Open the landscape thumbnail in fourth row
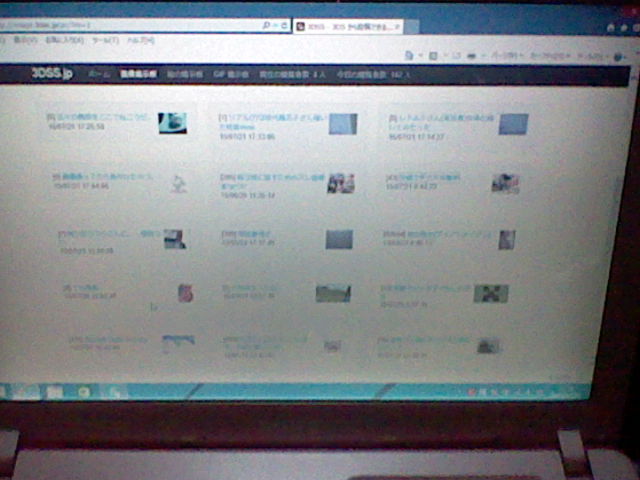 click(x=333, y=293)
